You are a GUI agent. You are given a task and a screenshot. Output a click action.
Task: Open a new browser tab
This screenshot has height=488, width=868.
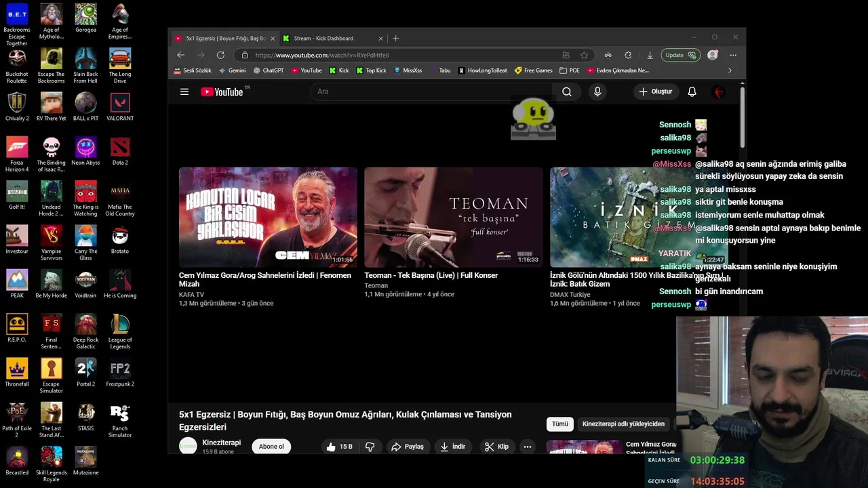(396, 39)
